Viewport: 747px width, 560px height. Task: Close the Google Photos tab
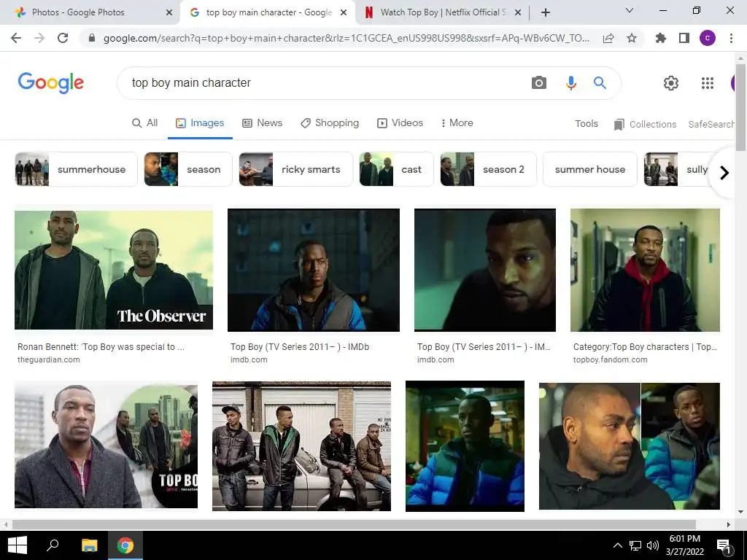(169, 12)
